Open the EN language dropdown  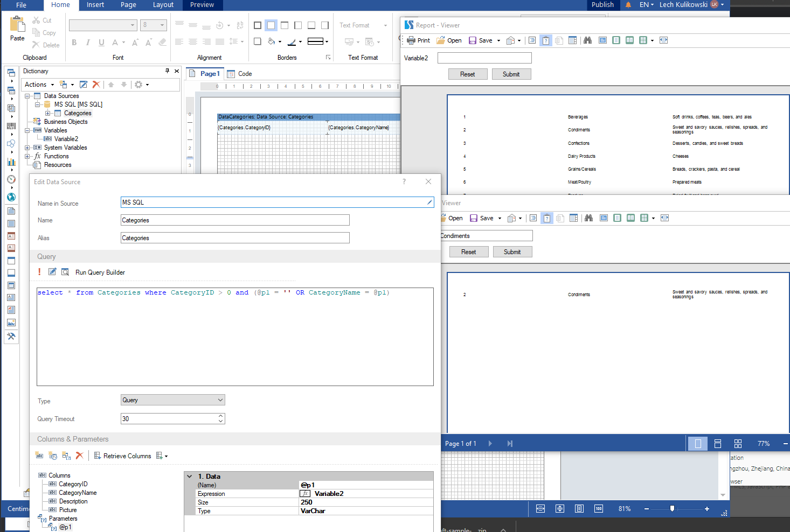646,5
